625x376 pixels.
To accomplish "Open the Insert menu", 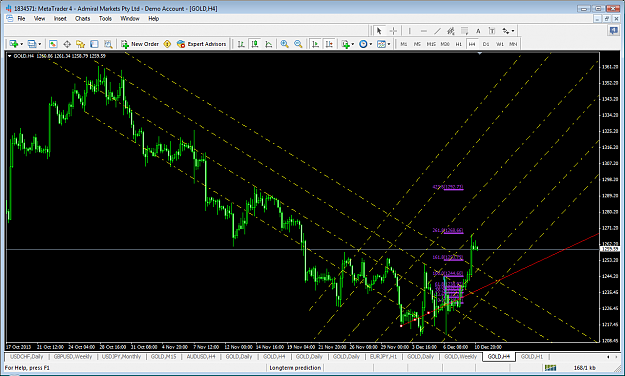I will (60, 18).
